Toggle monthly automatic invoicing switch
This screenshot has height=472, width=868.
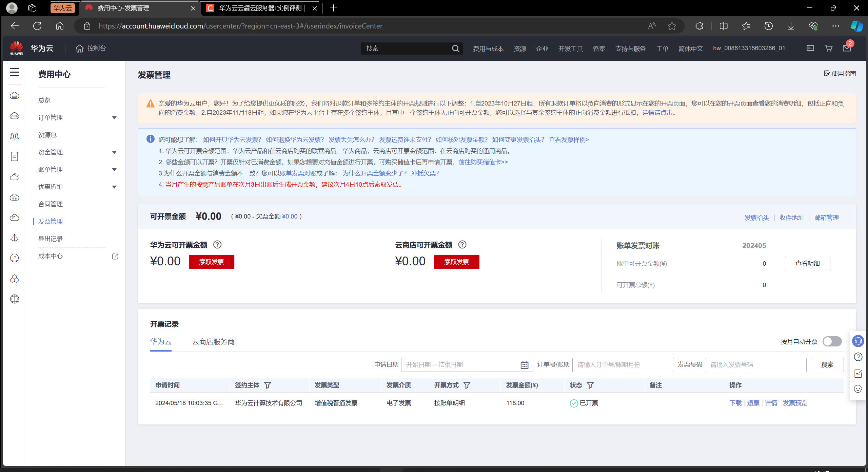[832, 341]
